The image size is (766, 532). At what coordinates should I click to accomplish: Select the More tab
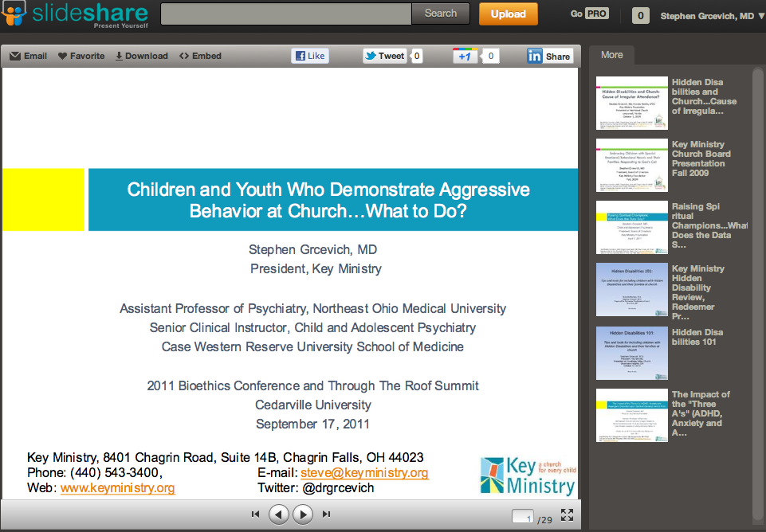coord(611,55)
